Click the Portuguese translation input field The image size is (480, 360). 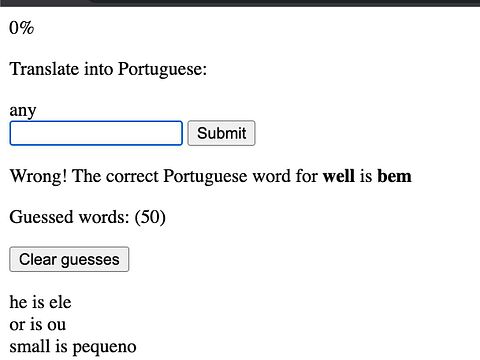(96, 133)
